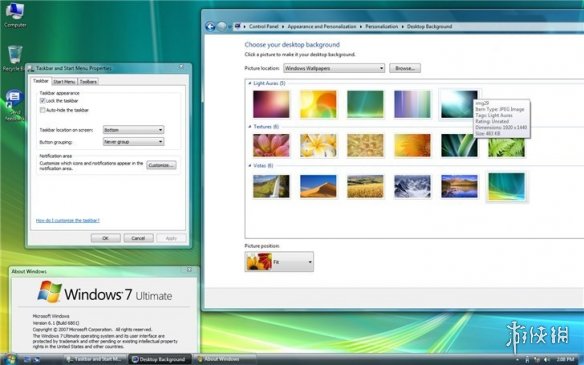This screenshot has width=584, height=365.
Task: Select the pink flower texture wallpaper thumbnail
Action: click(271, 145)
